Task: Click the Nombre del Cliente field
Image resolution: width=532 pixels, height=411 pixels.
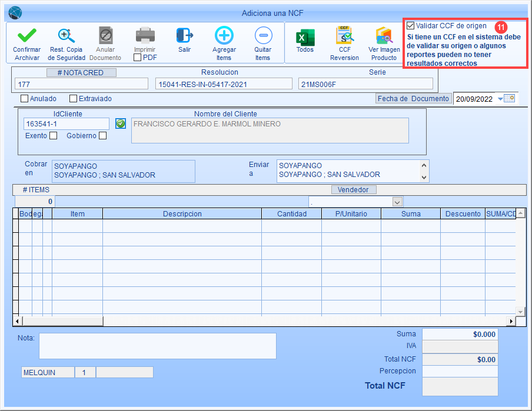Action: tap(270, 131)
